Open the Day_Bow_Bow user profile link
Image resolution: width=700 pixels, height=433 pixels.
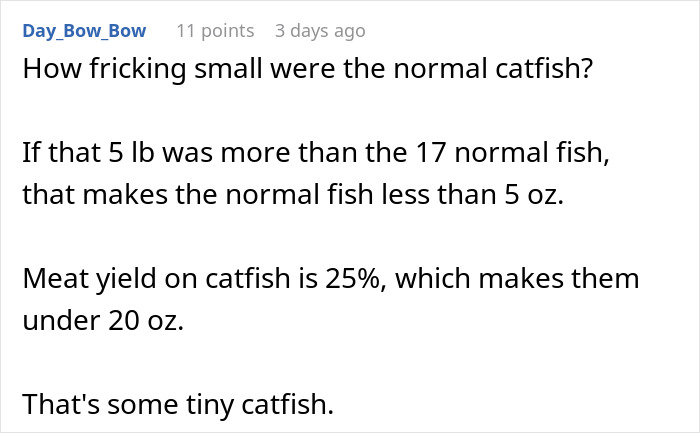pos(83,31)
